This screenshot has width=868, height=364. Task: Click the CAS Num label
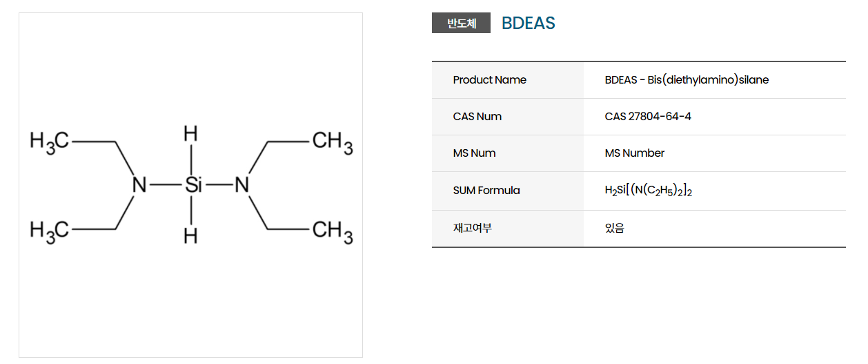[x=477, y=117]
